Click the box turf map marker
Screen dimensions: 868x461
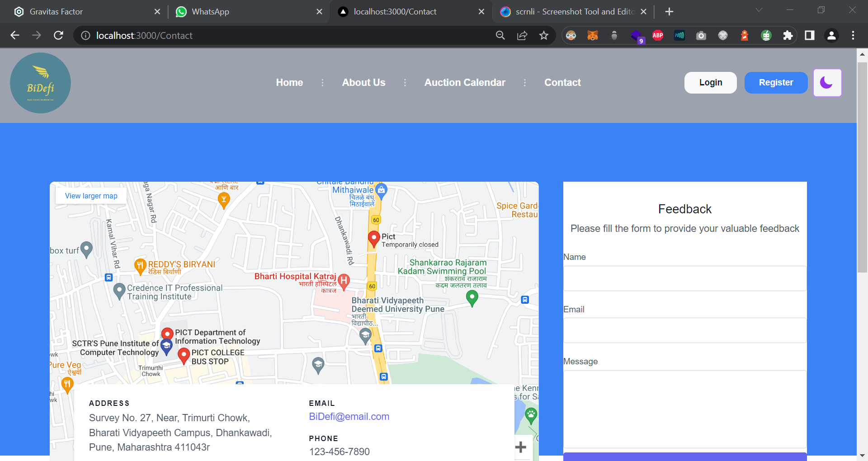(86, 249)
